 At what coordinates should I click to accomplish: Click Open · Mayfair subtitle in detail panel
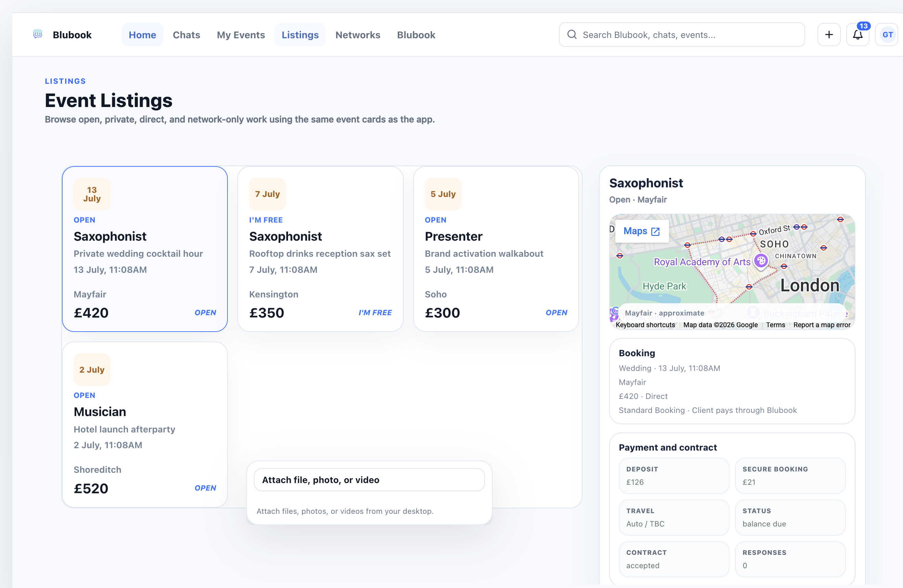coord(638,199)
